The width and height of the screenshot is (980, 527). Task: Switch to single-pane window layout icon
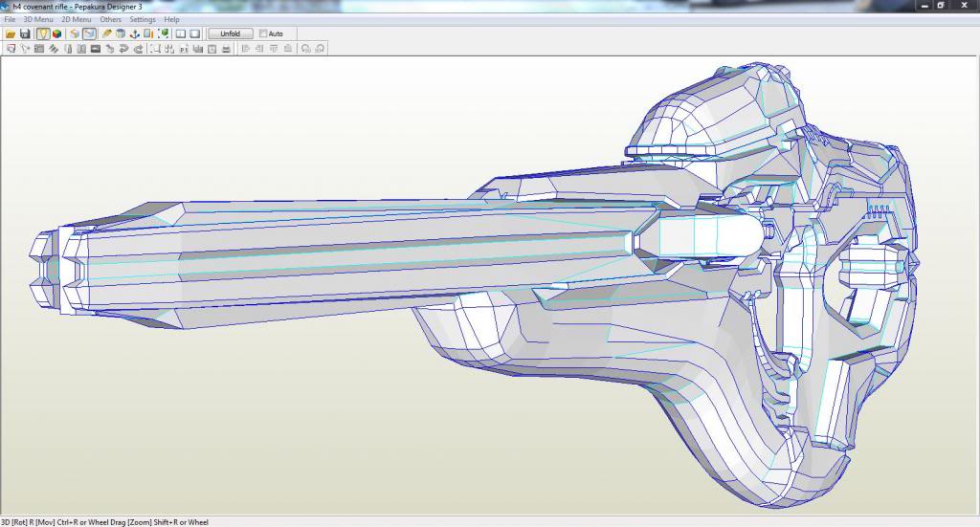195,33
